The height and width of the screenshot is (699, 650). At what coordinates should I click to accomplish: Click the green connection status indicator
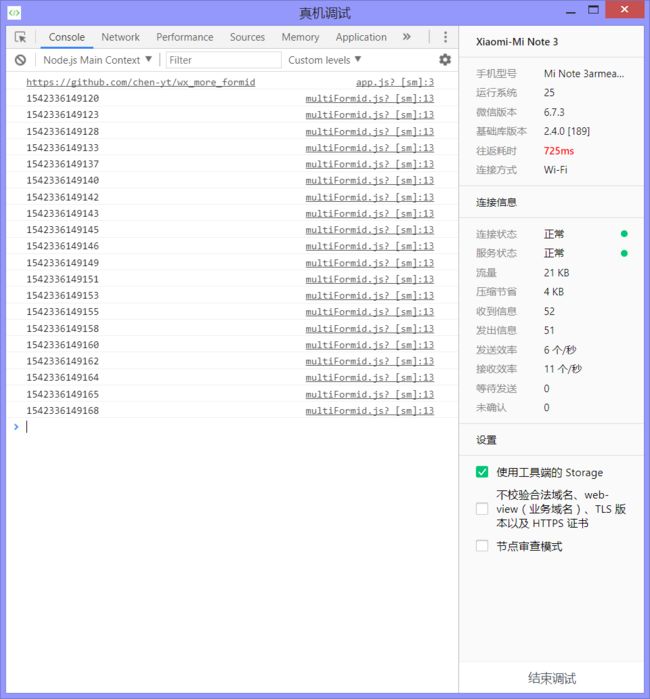(624, 234)
